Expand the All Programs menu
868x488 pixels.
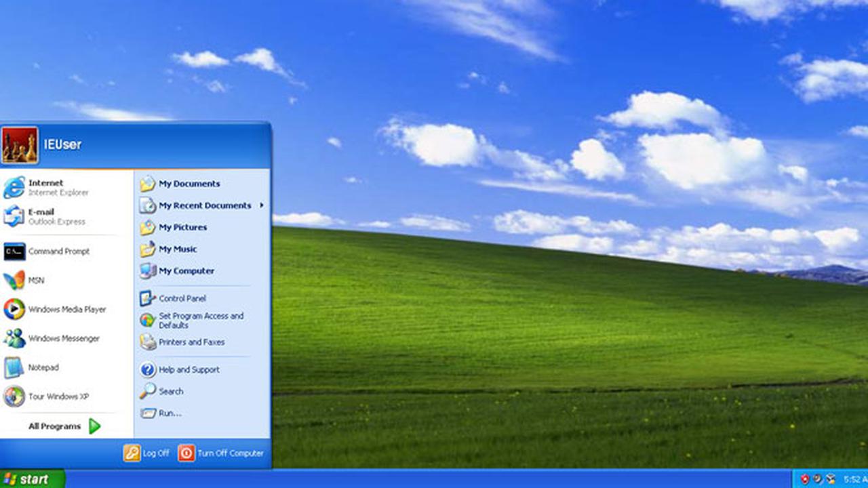[54, 426]
